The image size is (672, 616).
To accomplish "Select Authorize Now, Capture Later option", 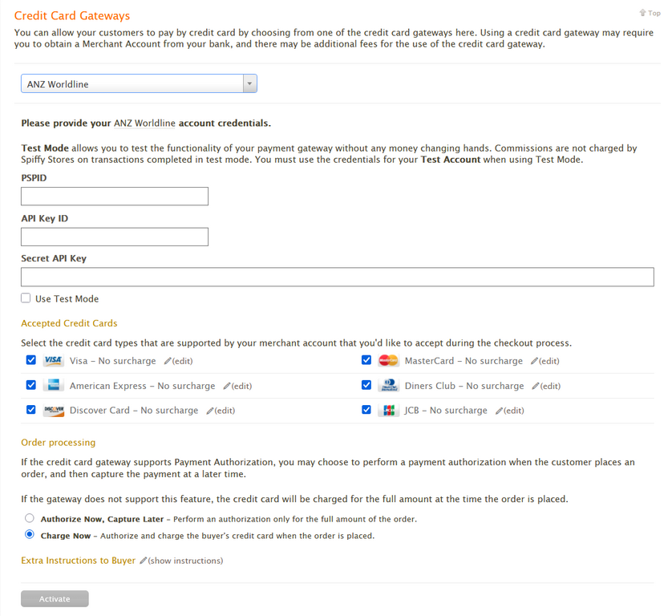I will pyautogui.click(x=30, y=518).
